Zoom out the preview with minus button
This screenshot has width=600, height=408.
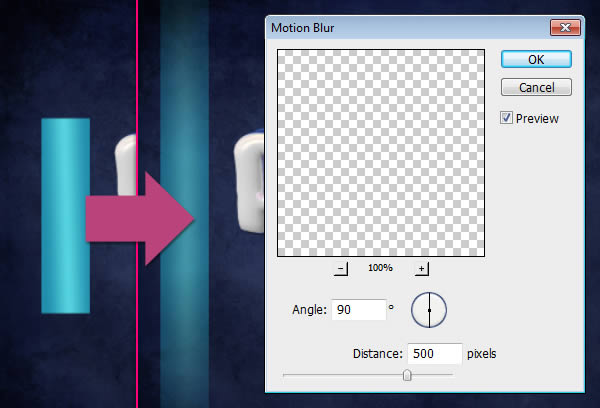coord(341,269)
